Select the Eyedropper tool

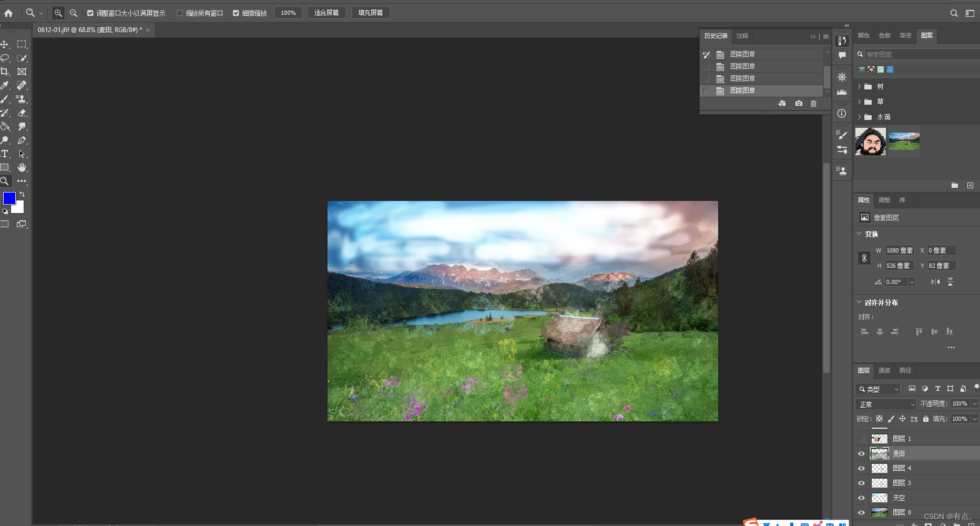coord(5,86)
